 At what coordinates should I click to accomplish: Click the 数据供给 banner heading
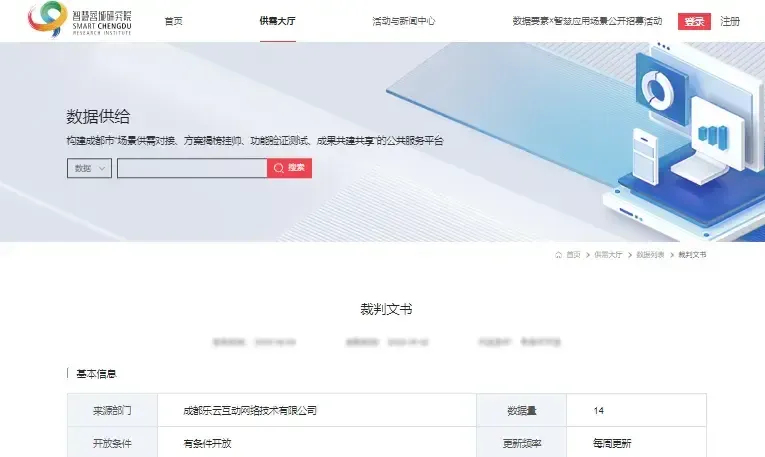click(98, 117)
